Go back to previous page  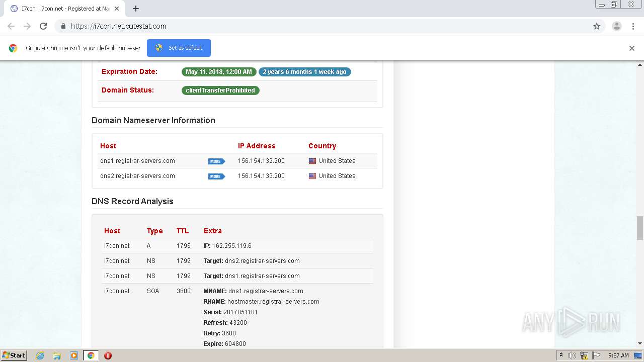11,26
